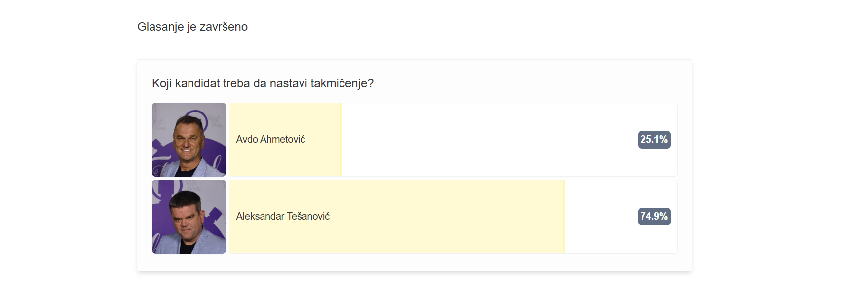The width and height of the screenshot is (868, 299).
Task: Click the first name "Avdo" in the poll
Action: coord(247,140)
